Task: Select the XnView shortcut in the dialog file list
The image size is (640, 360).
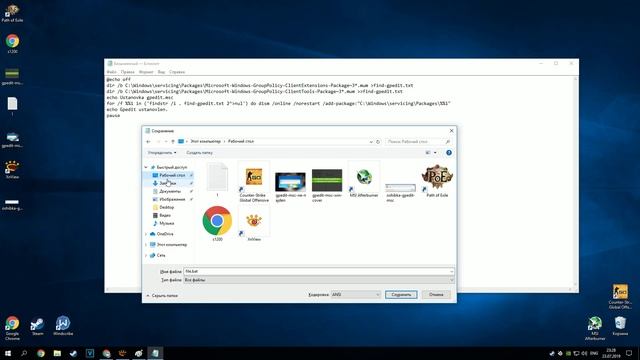Action: point(253,224)
